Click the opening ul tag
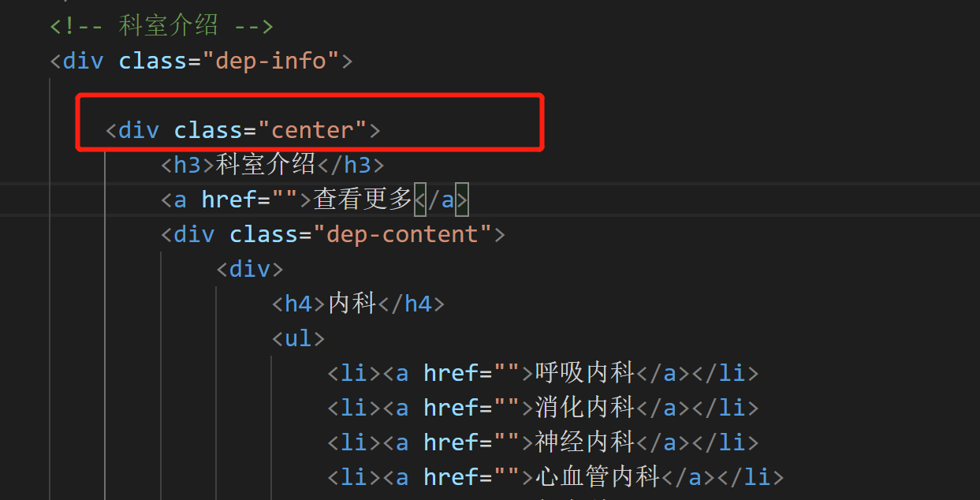The image size is (980, 500). (x=298, y=338)
